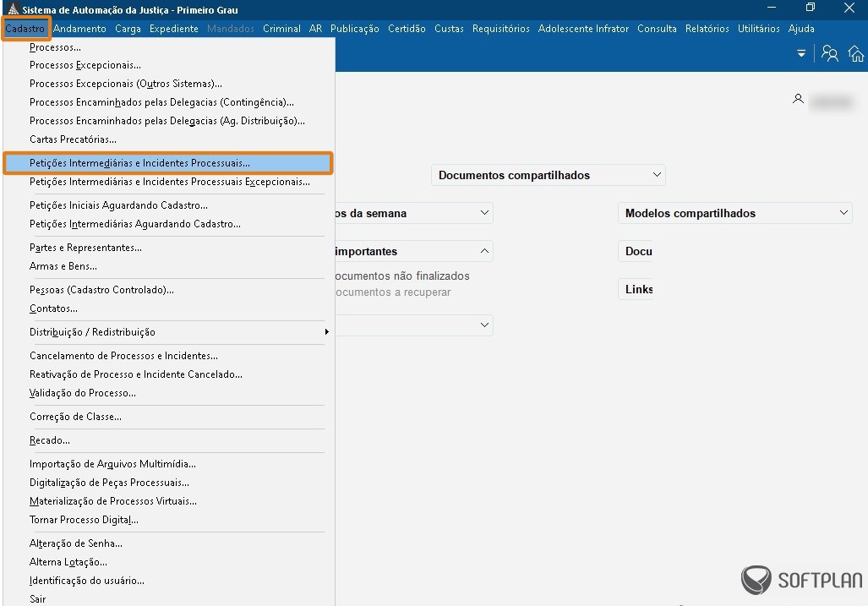Expand the unlabeled panel below documentos
The image size is (868, 606).
coord(484,325)
